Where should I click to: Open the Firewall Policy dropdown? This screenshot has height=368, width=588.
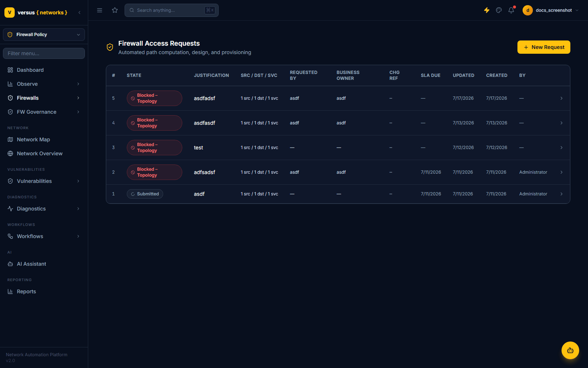[44, 35]
